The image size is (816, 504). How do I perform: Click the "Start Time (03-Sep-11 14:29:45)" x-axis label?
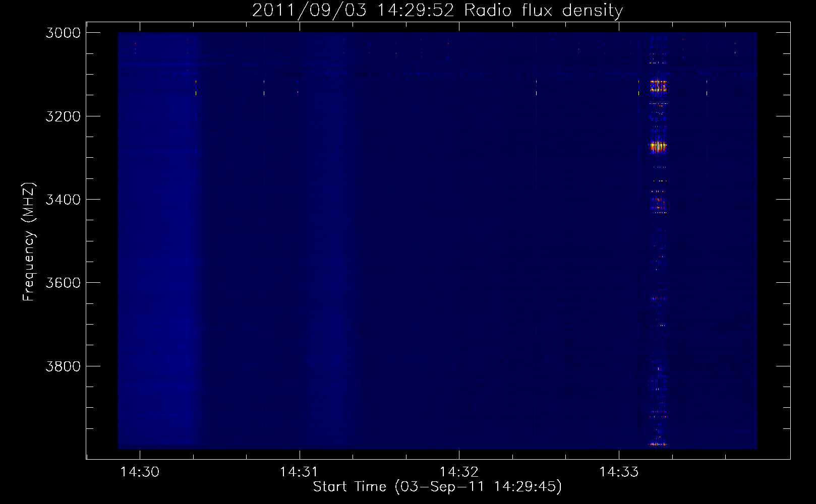point(437,487)
